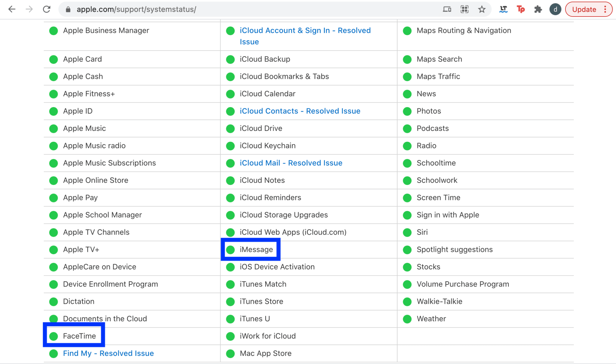Click the device cast icon in address bar
616x364 pixels.
[447, 9]
